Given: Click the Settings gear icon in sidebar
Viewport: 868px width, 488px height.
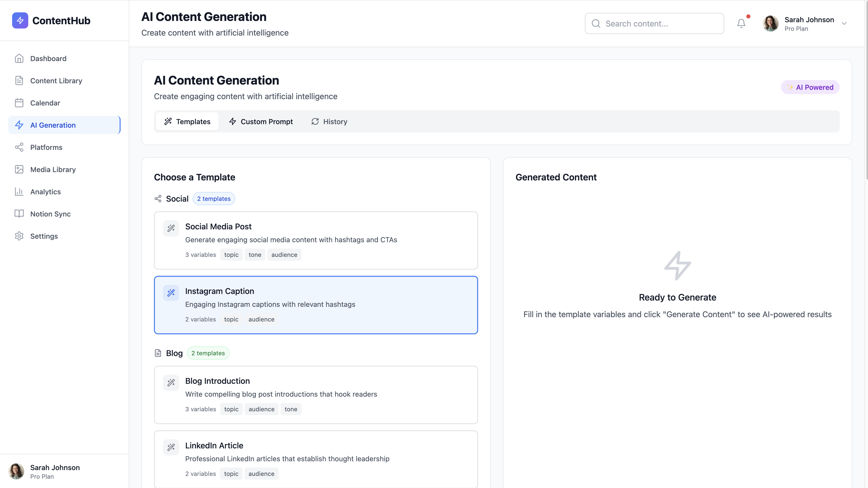Looking at the screenshot, I should pos(19,236).
